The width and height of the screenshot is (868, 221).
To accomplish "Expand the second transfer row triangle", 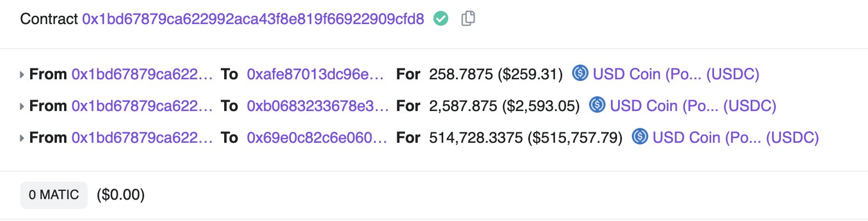I will coord(22,106).
